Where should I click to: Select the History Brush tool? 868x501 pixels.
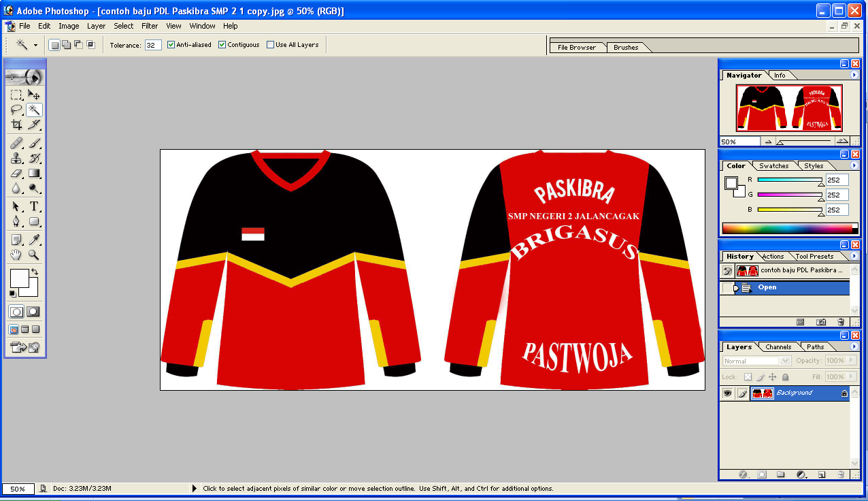[x=34, y=159]
